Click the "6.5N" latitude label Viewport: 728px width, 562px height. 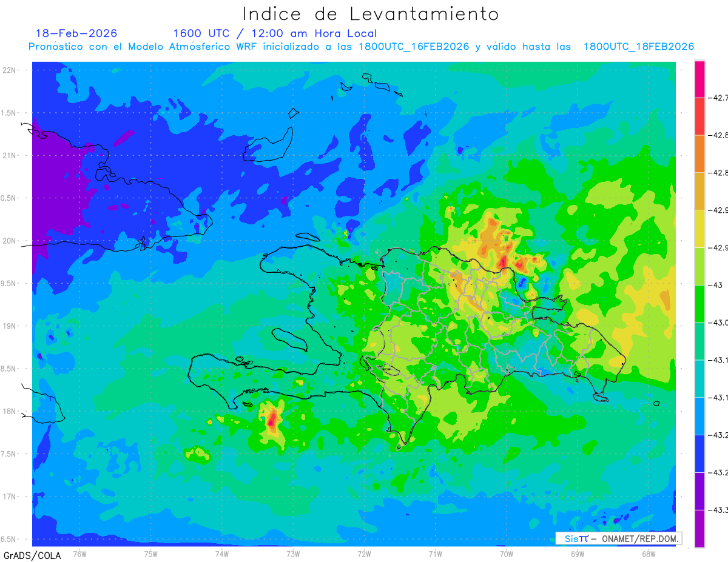point(8,540)
